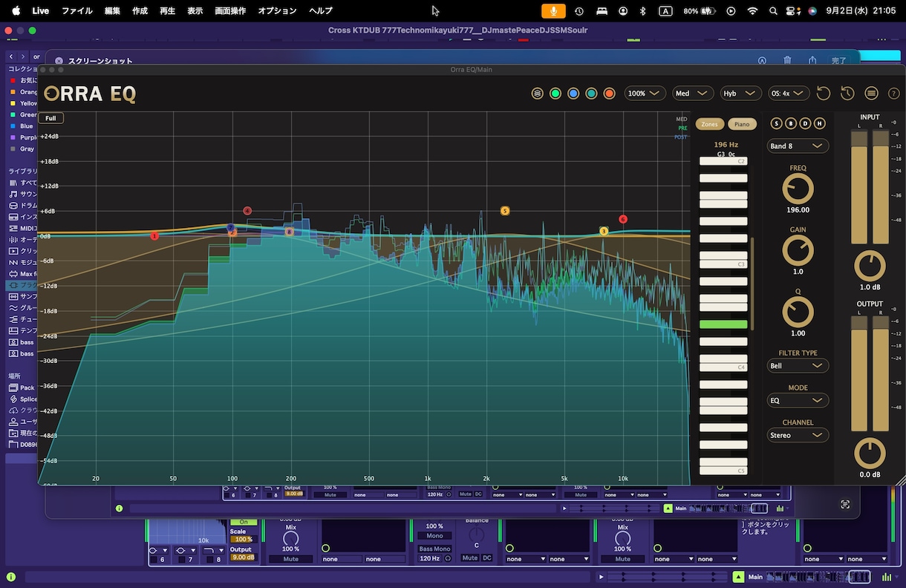Click the FREQ knob

[x=798, y=189]
